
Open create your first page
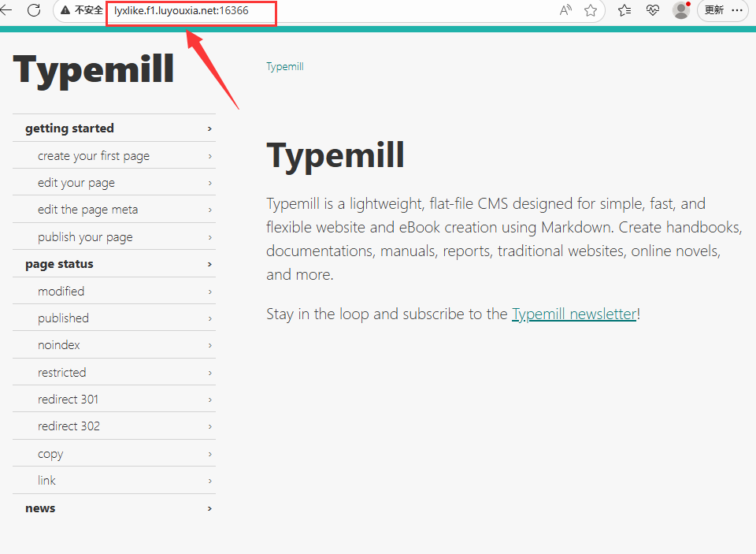pyautogui.click(x=113, y=155)
